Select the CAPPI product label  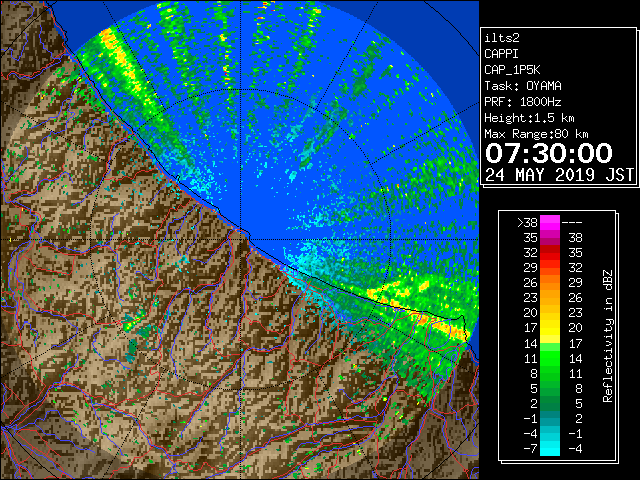[x=501, y=54]
